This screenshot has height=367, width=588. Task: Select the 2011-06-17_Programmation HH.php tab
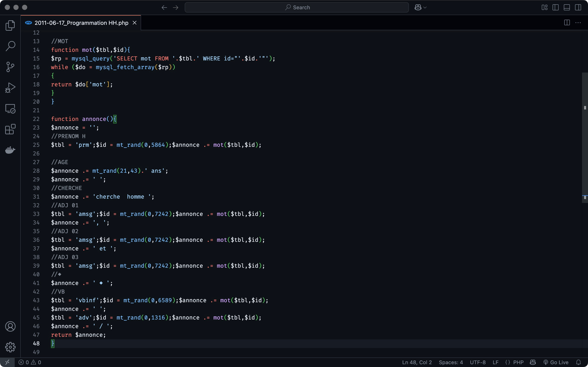click(81, 23)
